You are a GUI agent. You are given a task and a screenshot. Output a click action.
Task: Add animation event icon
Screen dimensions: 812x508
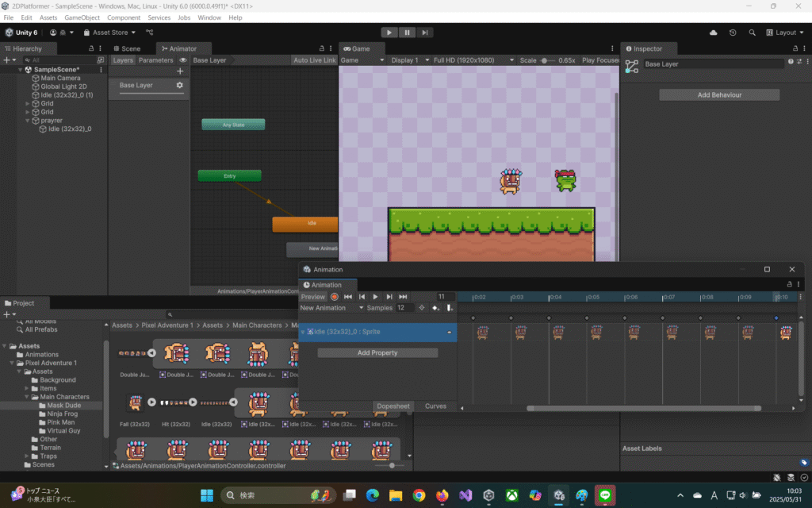(450, 308)
